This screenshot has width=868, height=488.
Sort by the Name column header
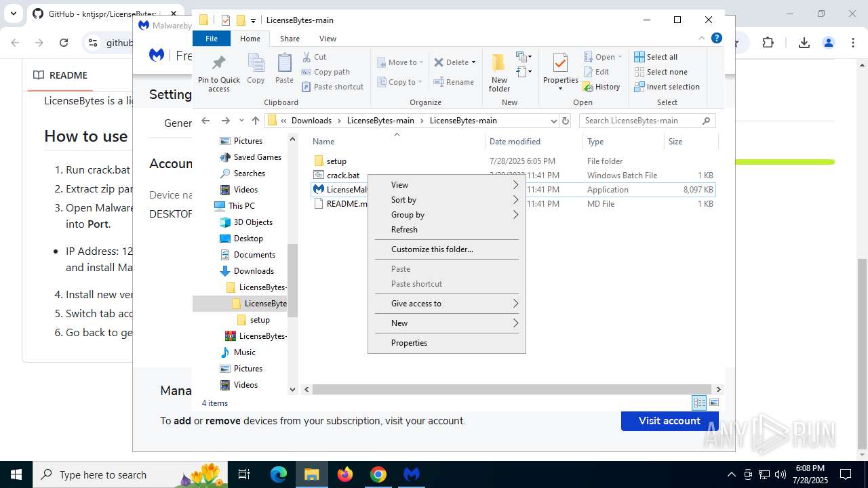click(397, 142)
